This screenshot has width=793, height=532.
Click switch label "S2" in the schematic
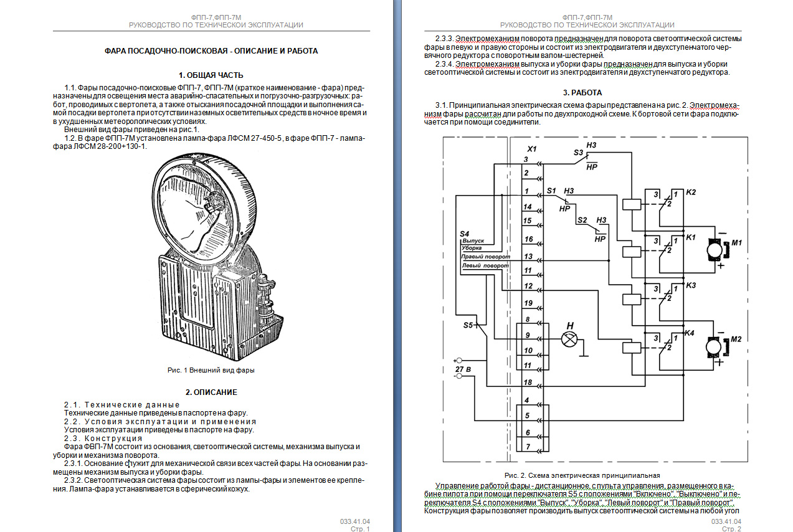[582, 220]
